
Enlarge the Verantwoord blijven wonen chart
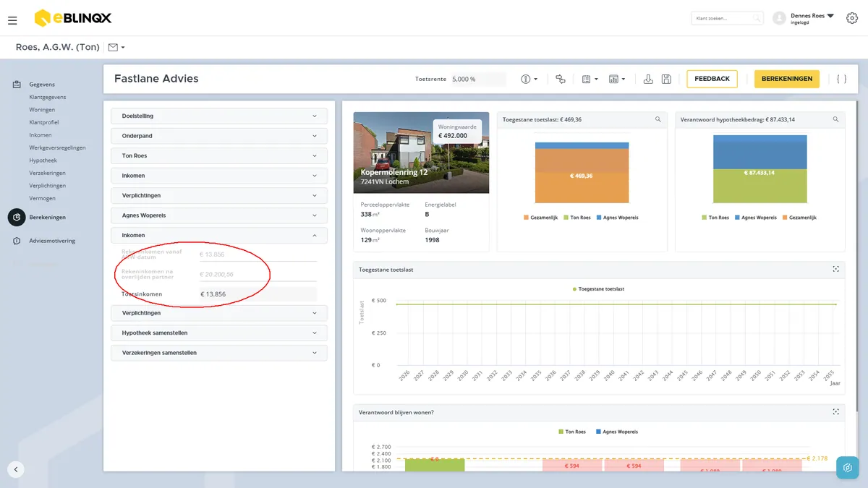835,412
